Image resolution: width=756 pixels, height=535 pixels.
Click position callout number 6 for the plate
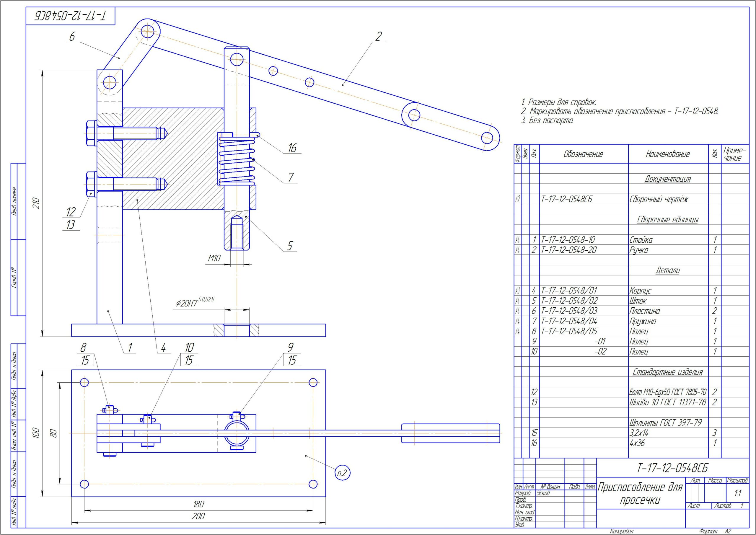point(72,36)
